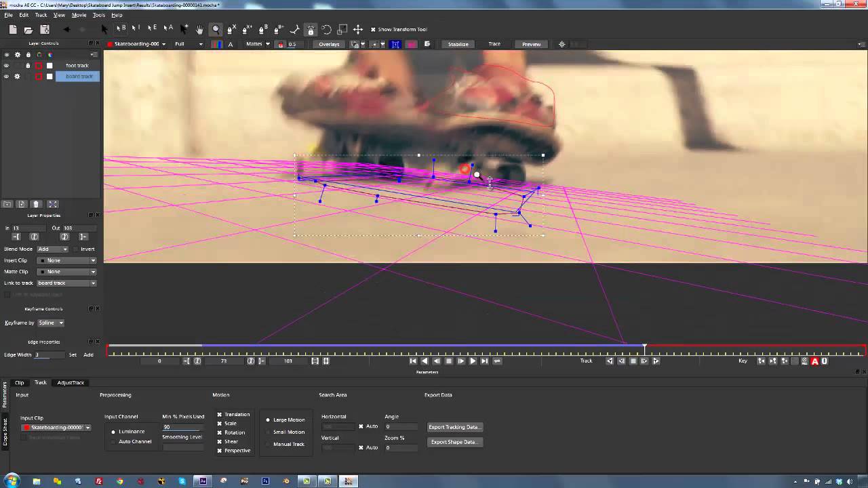
Task: Open the Movie menu
Action: coord(79,15)
